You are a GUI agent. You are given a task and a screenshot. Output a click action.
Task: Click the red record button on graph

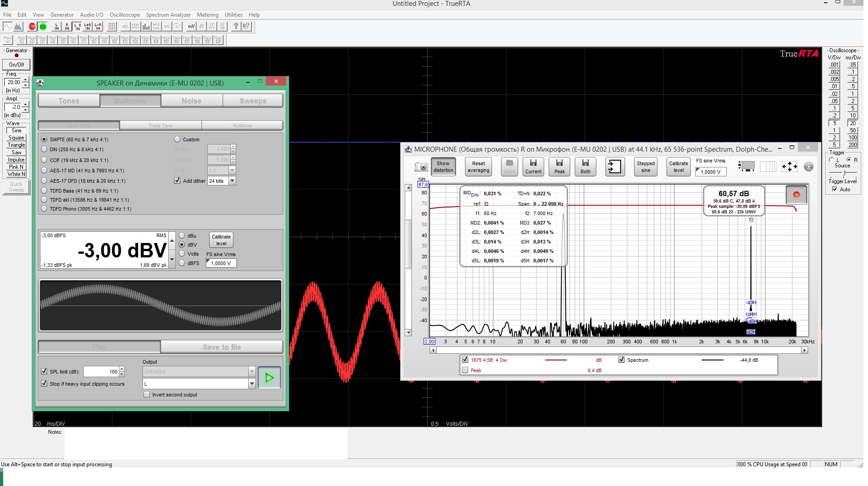[796, 195]
